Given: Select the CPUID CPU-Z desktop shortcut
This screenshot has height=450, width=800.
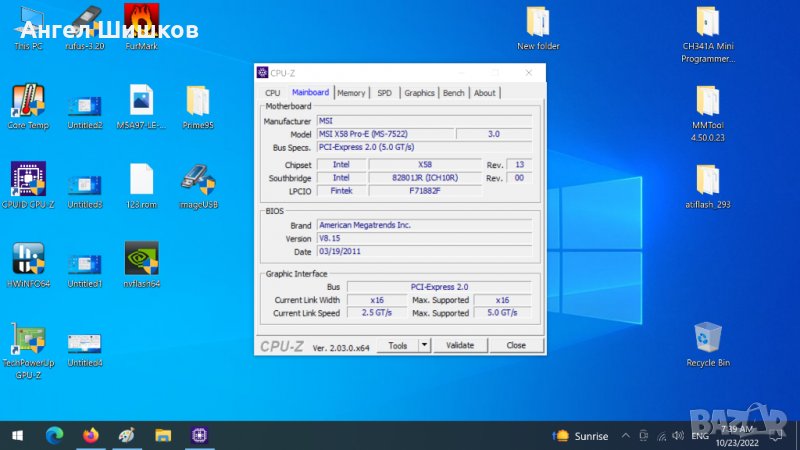Looking at the screenshot, I should [x=28, y=180].
